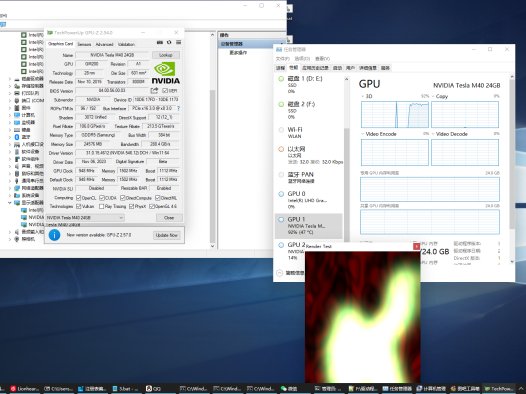
Task: Click the Wi-Fi circle icon in Task Manager
Action: click(281, 130)
